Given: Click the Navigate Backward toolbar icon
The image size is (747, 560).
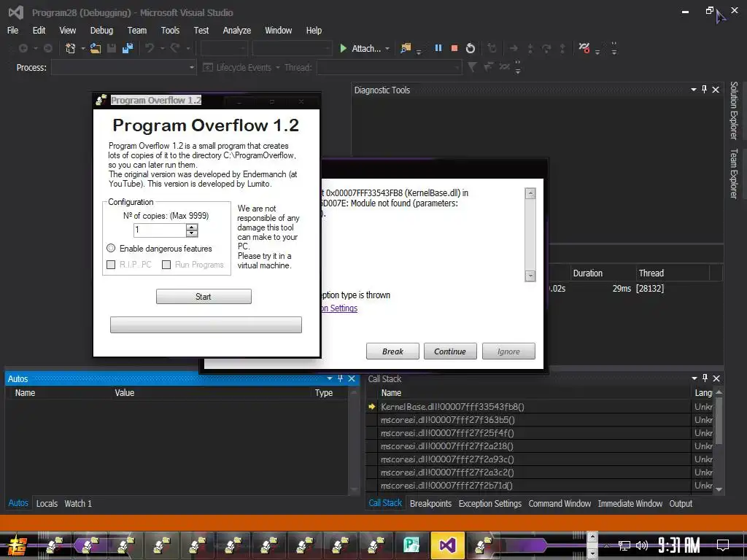Looking at the screenshot, I should point(23,48).
